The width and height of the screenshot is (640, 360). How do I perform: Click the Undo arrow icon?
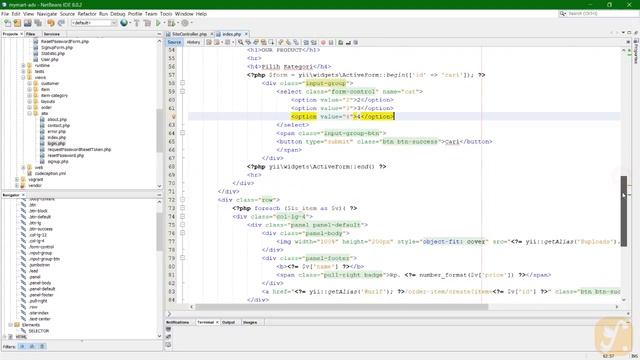tap(51, 23)
